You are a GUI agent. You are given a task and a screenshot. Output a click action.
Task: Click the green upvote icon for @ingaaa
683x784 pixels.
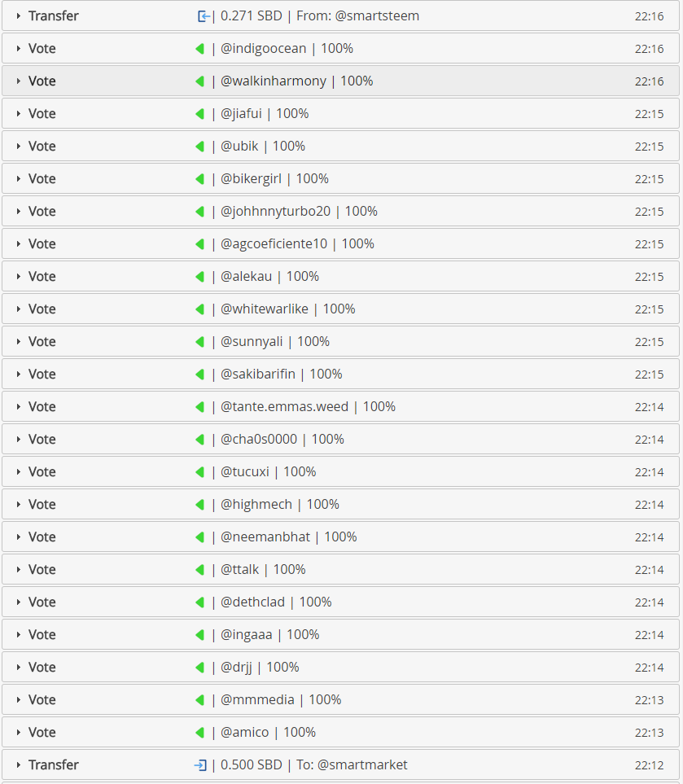click(x=200, y=634)
